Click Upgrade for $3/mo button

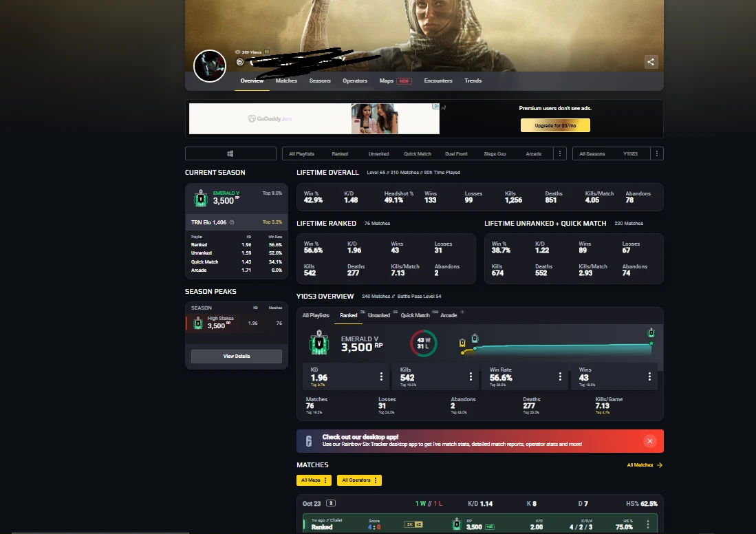[555, 125]
